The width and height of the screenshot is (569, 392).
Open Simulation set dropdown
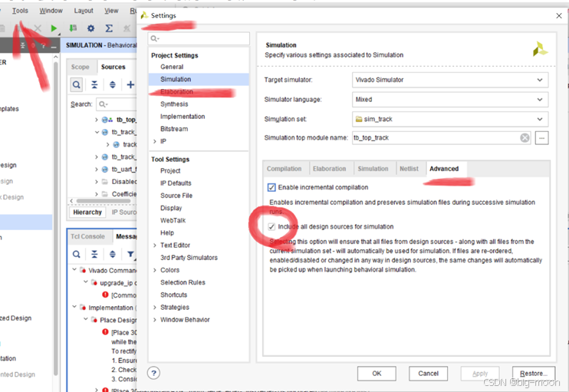pyautogui.click(x=450, y=119)
